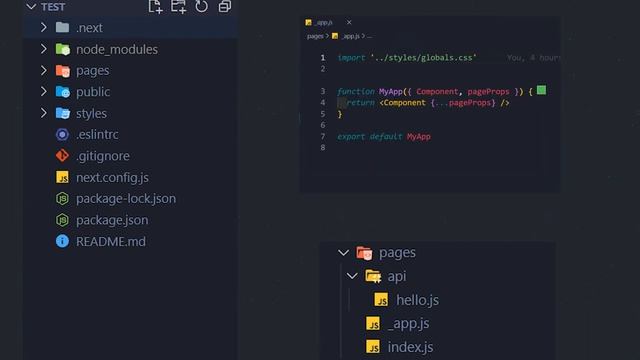Open package-lock.json file
The image size is (640, 360).
pos(126,199)
